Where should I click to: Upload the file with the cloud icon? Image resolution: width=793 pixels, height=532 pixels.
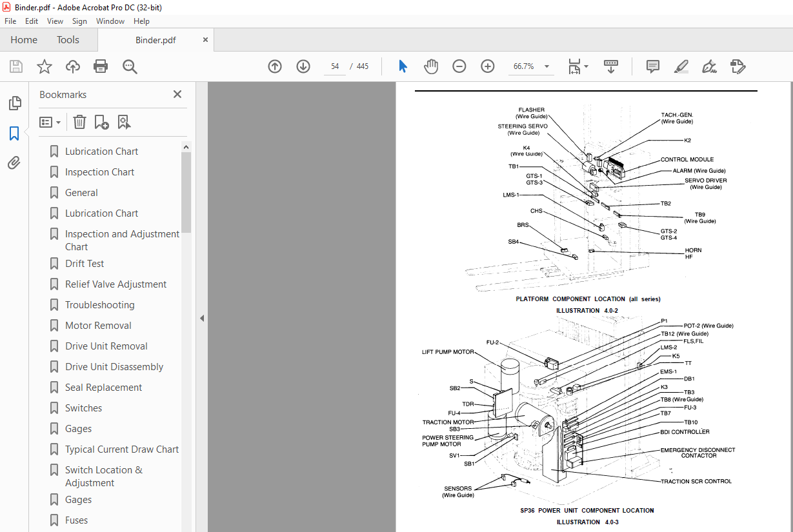point(73,66)
